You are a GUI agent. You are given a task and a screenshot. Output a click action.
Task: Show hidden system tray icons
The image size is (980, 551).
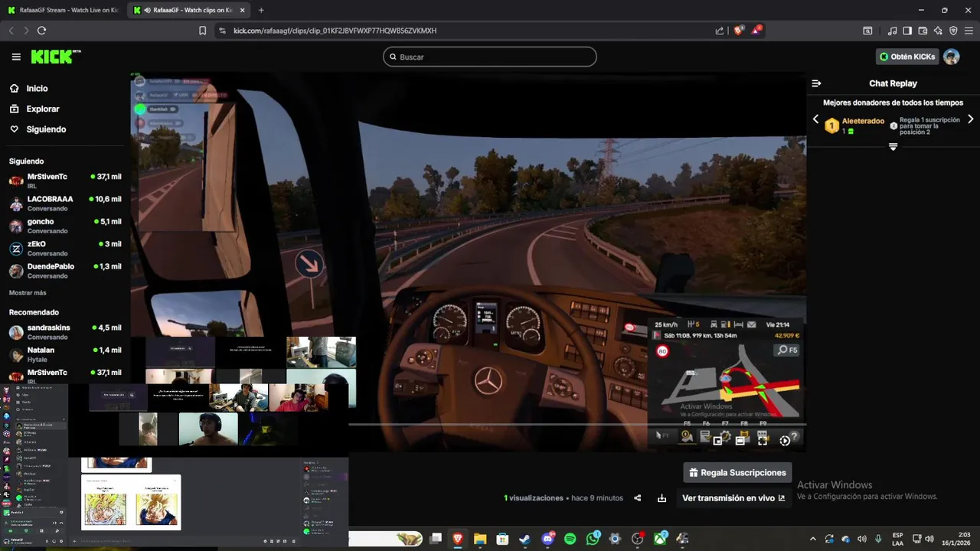tap(813, 539)
